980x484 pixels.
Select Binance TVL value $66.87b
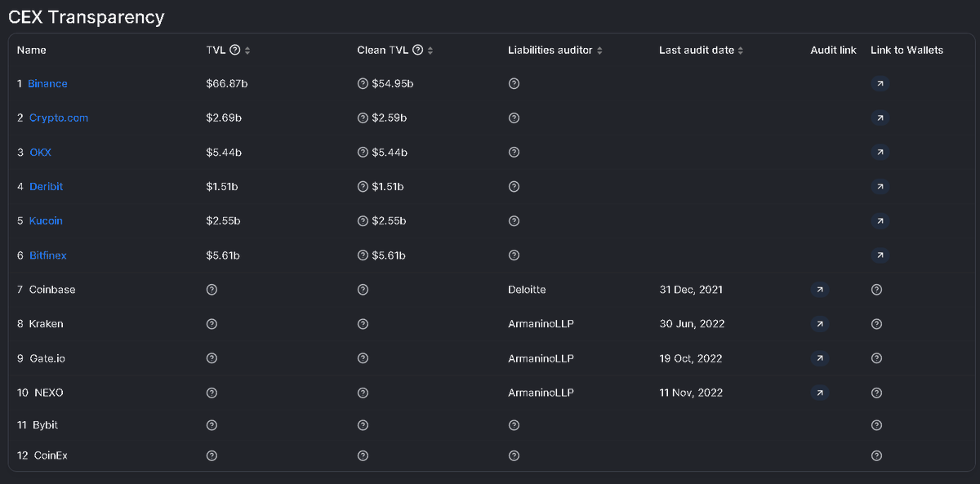pos(226,83)
